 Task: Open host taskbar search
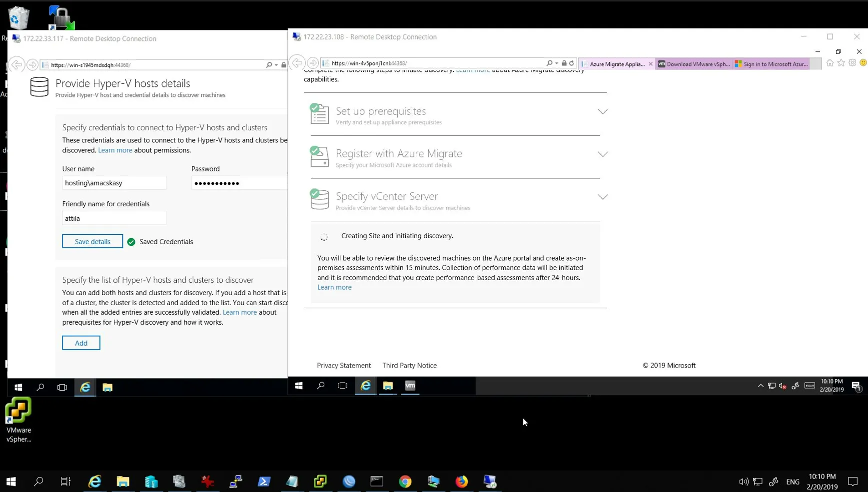click(x=38, y=481)
